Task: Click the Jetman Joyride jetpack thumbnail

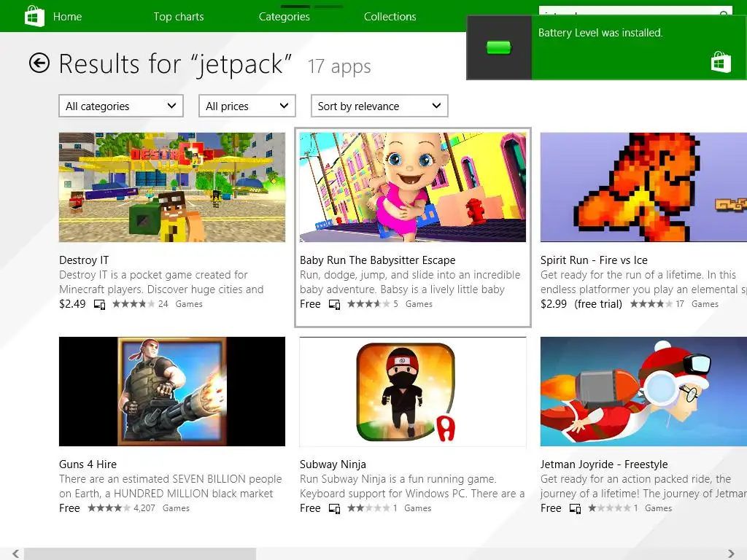Action: point(643,392)
